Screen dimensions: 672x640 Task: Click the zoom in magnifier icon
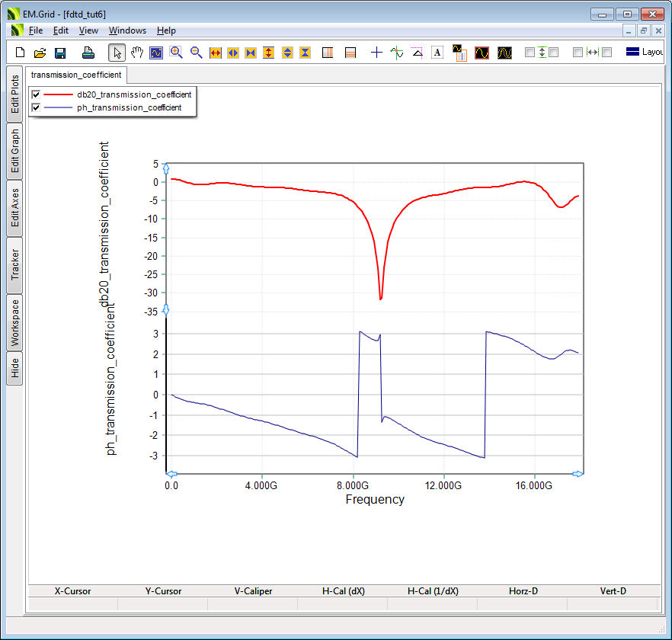click(x=176, y=53)
